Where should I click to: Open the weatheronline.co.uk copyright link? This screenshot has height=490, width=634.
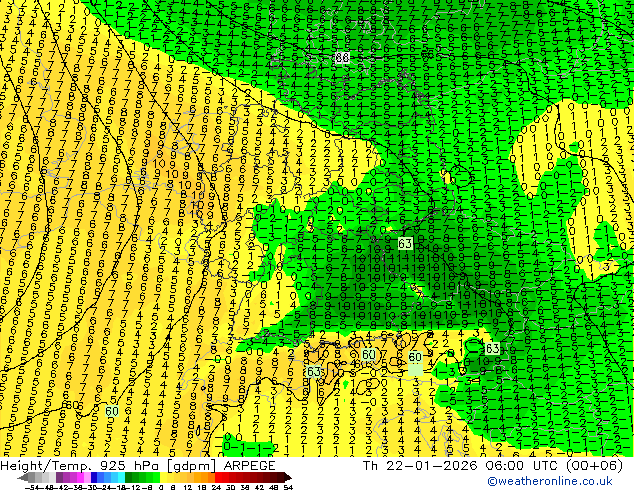coord(550,481)
